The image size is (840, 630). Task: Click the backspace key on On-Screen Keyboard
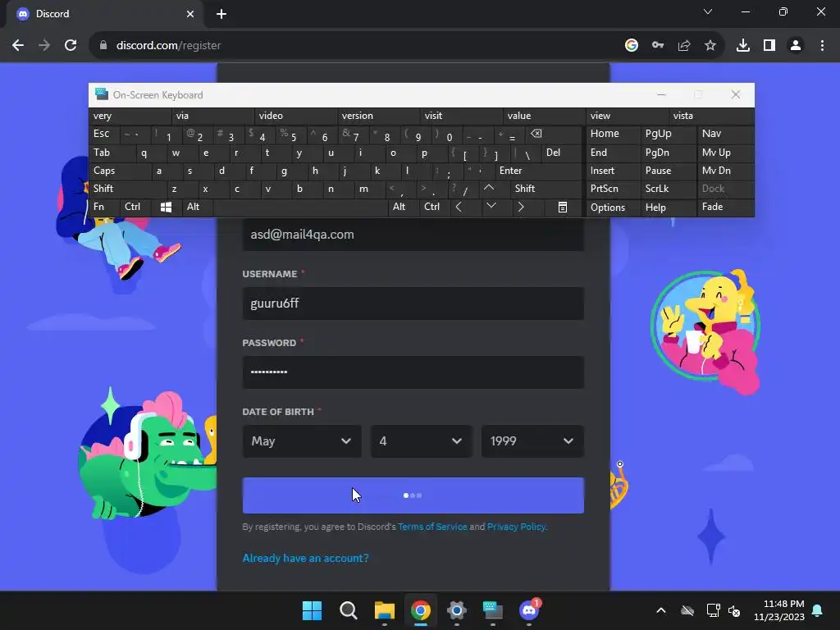click(x=536, y=134)
